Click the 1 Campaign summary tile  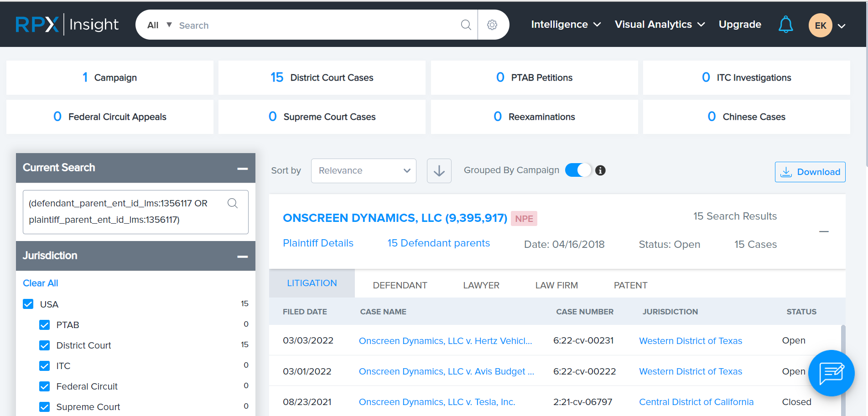(110, 77)
